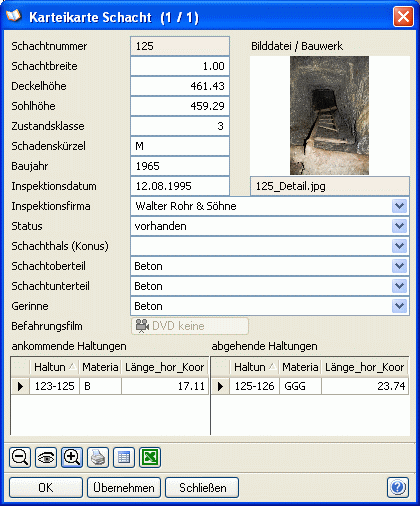Click the Zustandsklasse field
The width and height of the screenshot is (420, 506).
click(x=180, y=126)
